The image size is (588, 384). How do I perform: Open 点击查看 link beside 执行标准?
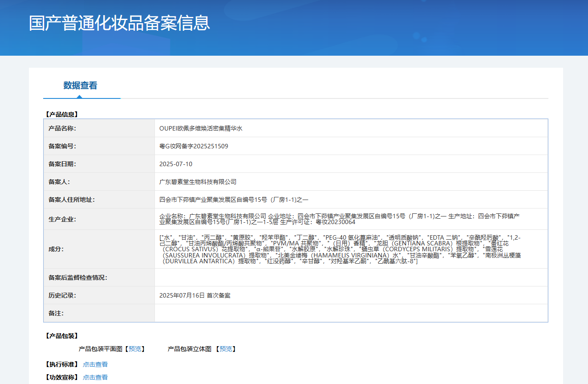coord(95,364)
